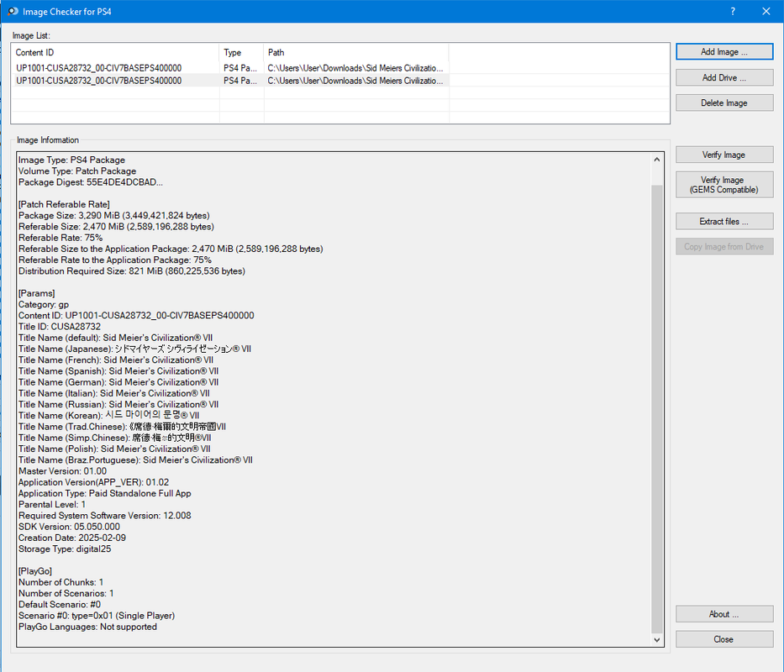Select the first image row Content ID
Image resolution: width=784 pixels, height=672 pixels.
coord(98,68)
